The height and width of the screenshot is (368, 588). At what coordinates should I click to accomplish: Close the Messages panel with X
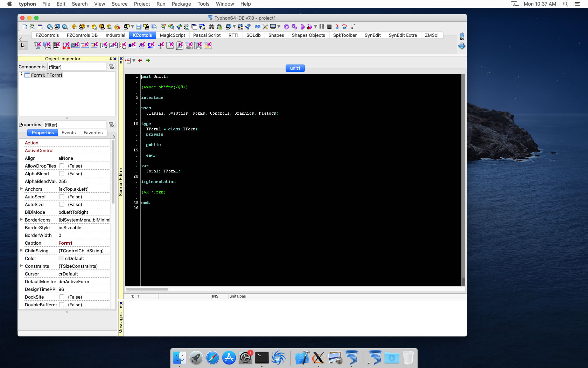coord(121,303)
